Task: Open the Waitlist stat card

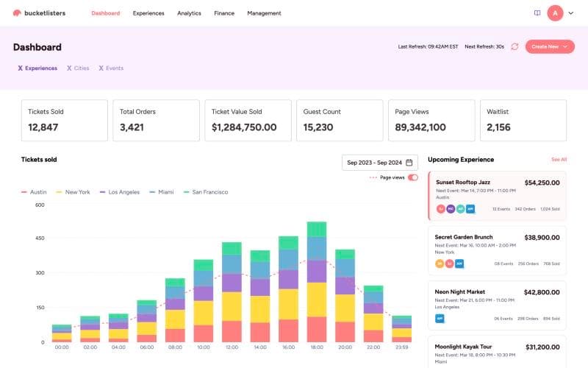Action: 523,121
